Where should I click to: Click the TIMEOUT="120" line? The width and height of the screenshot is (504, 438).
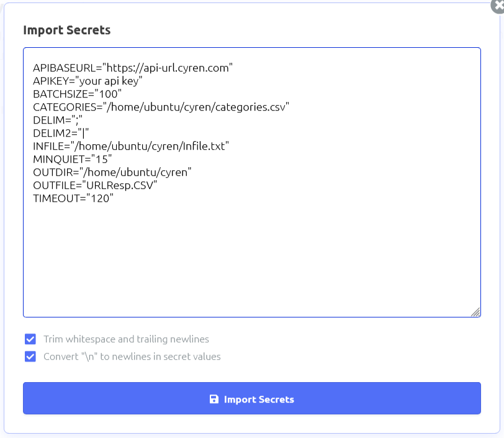[73, 198]
